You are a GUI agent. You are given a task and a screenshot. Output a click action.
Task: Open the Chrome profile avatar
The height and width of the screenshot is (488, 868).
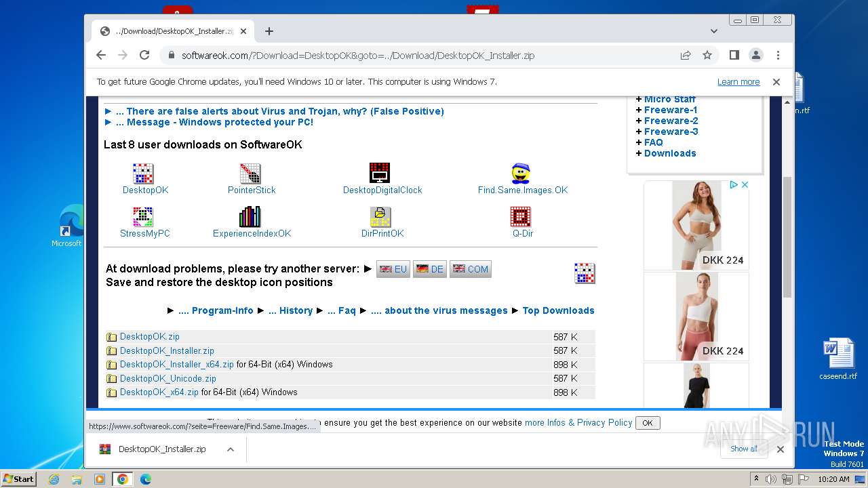[x=755, y=55]
